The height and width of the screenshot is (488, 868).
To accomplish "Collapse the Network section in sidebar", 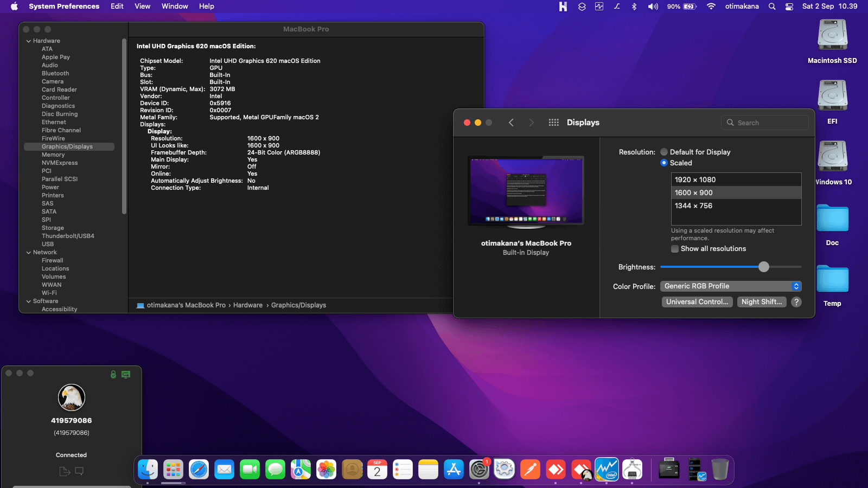I will tap(28, 253).
